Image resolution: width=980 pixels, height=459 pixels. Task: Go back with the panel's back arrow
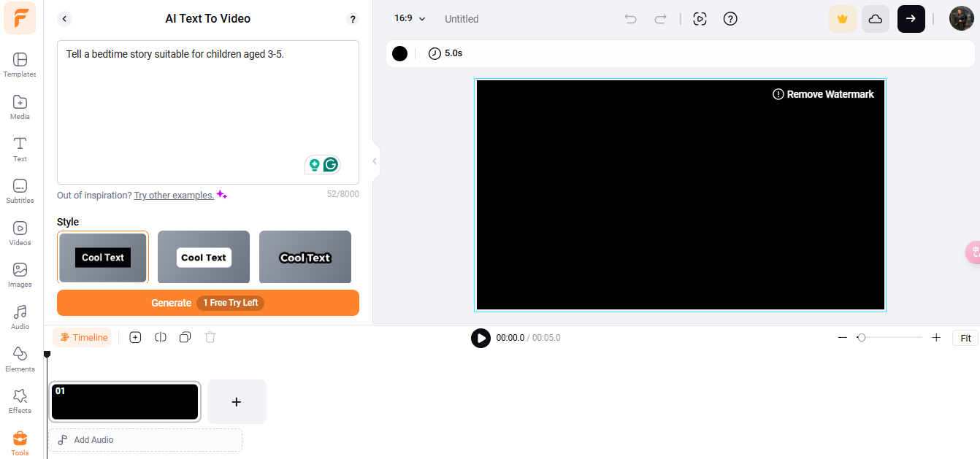(64, 18)
